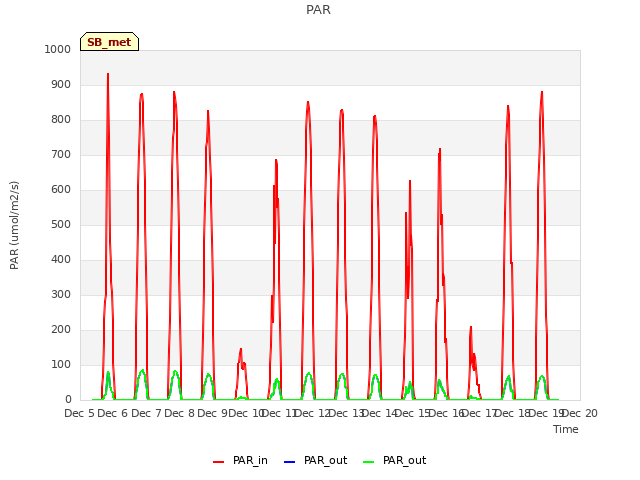The height and width of the screenshot is (480, 640).
Task: Toggle the green PAR_out legend entry
Action: coord(394,461)
